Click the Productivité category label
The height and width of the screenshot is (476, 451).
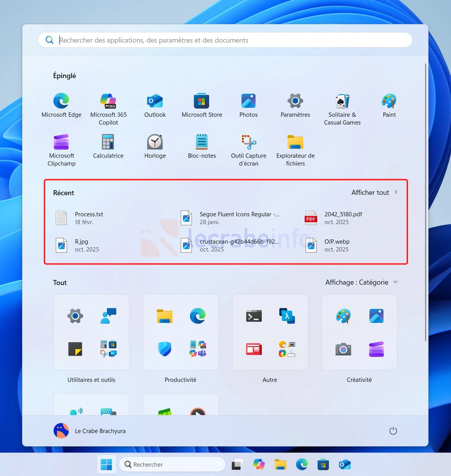pyautogui.click(x=181, y=380)
